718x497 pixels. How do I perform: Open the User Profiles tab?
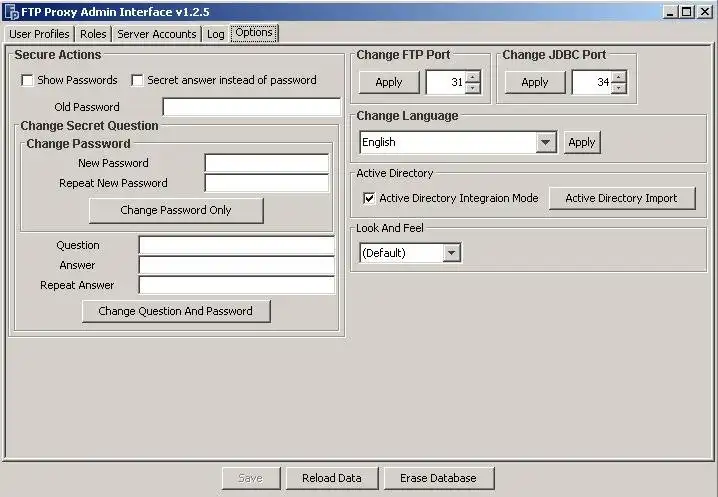point(39,34)
